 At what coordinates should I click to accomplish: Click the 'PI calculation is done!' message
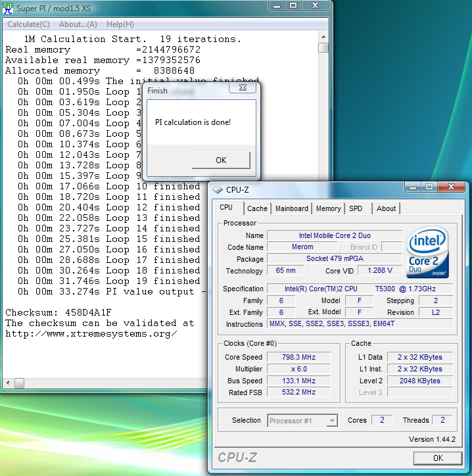point(193,122)
